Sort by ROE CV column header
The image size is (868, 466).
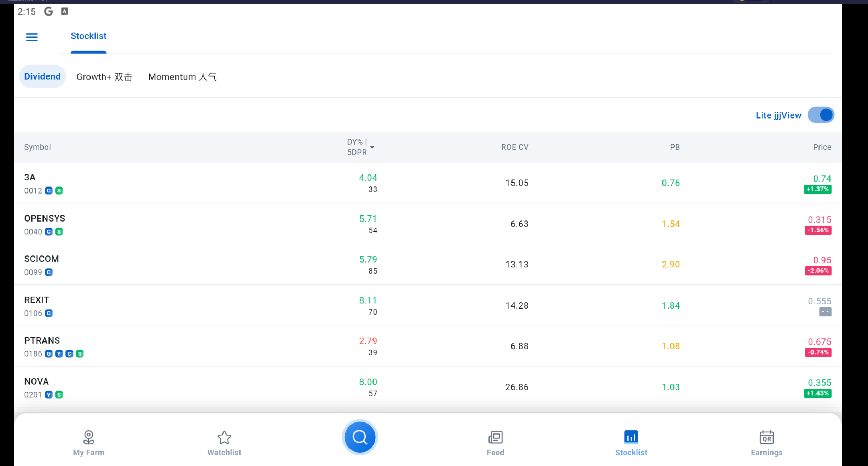tap(515, 147)
